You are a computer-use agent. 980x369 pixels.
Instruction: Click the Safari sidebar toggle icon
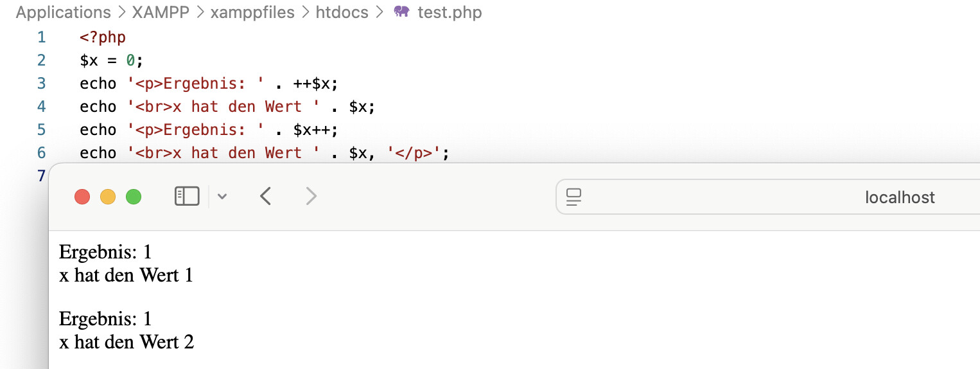point(187,196)
